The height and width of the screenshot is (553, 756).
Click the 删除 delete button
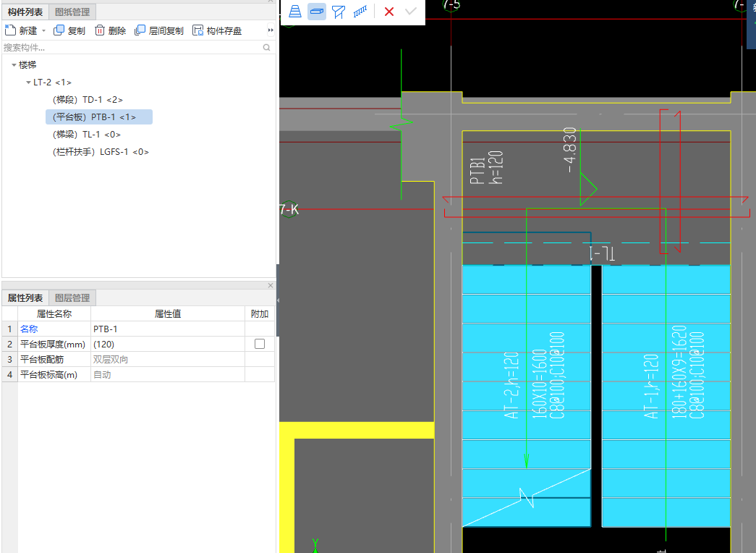point(111,30)
